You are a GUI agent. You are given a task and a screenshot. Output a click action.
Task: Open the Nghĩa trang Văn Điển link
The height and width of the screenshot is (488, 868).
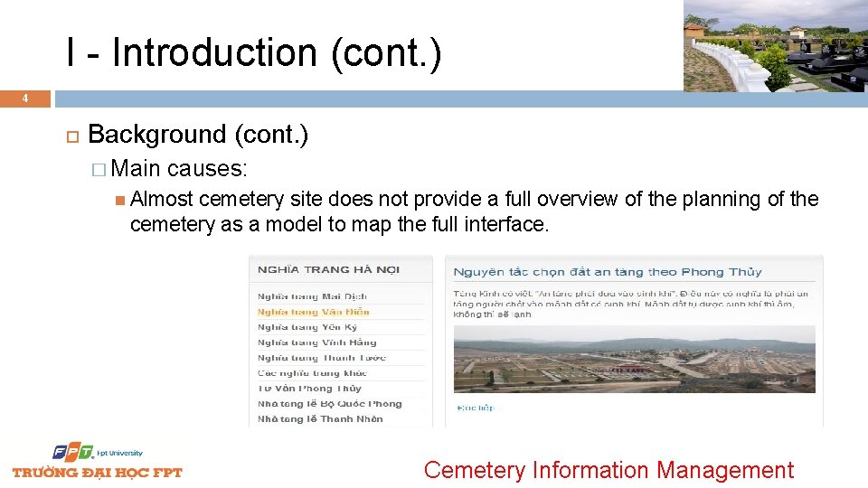tap(314, 312)
